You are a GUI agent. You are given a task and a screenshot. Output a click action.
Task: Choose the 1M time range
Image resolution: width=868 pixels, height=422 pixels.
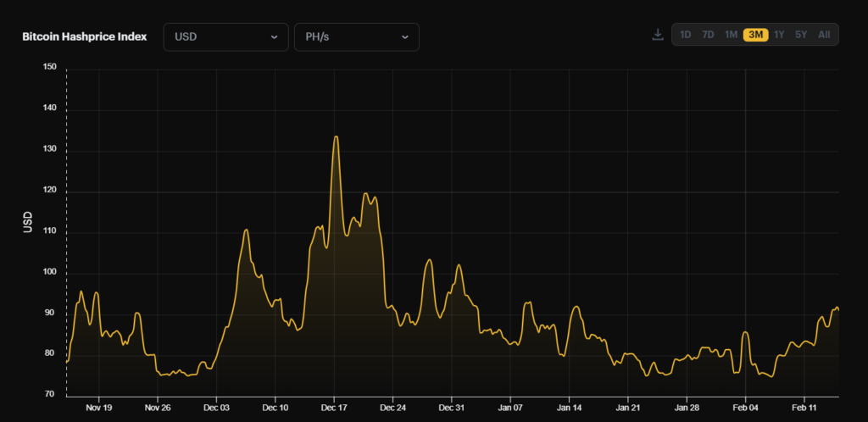point(732,35)
